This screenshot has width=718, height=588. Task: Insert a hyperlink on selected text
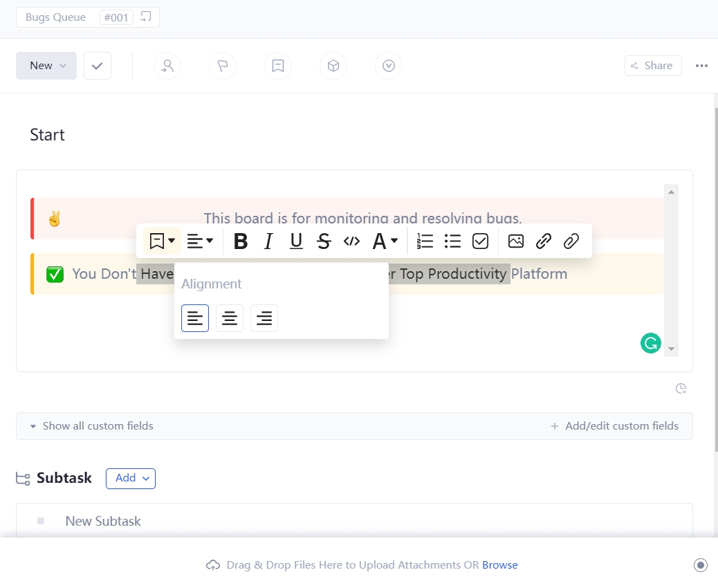click(543, 241)
